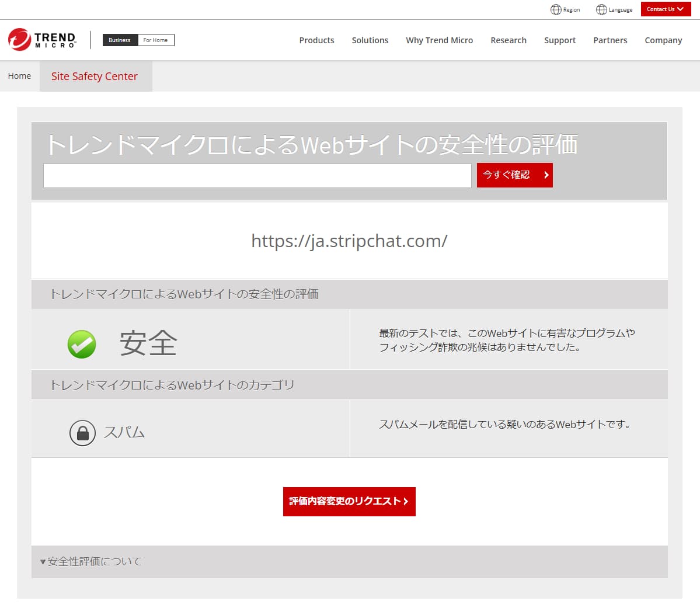This screenshot has width=700, height=608.
Task: Go to the Home breadcrumb link
Action: coord(20,76)
